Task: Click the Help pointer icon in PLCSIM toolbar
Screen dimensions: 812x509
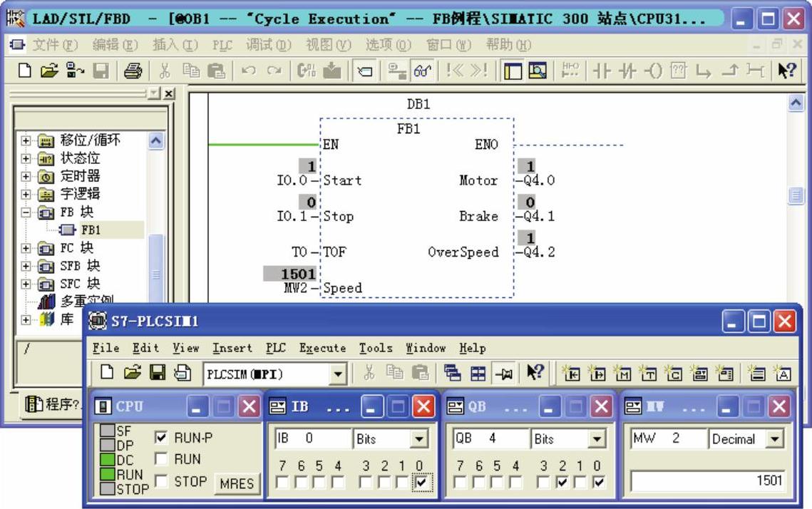Action: 535,372
